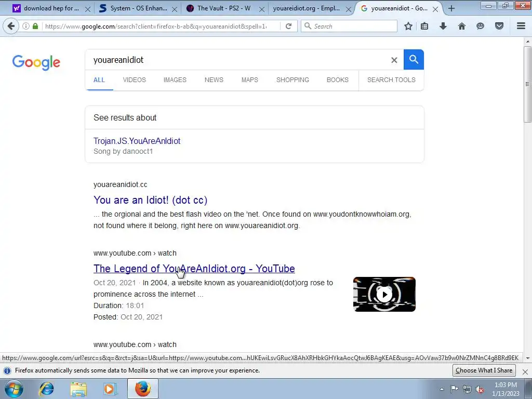Close the 'download hep for' tab
The image size is (532, 399).
87,9
